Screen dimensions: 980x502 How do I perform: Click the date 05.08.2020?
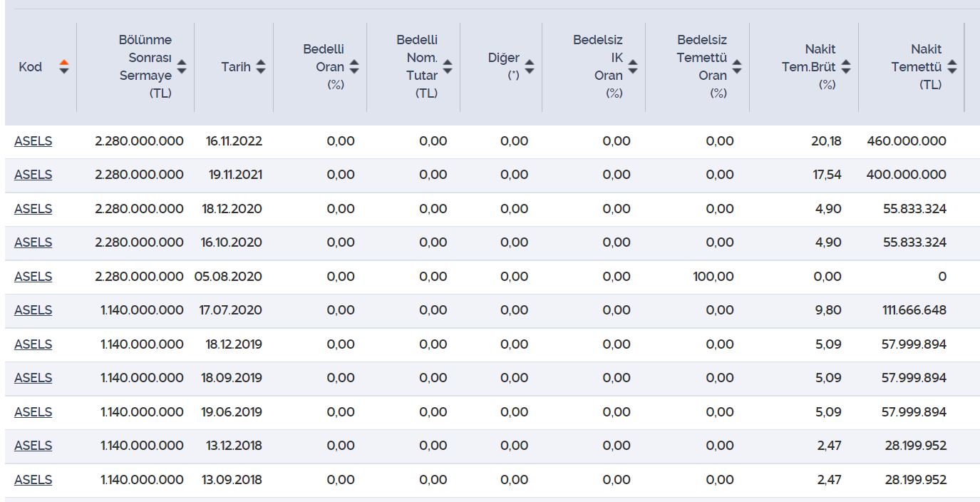[228, 277]
